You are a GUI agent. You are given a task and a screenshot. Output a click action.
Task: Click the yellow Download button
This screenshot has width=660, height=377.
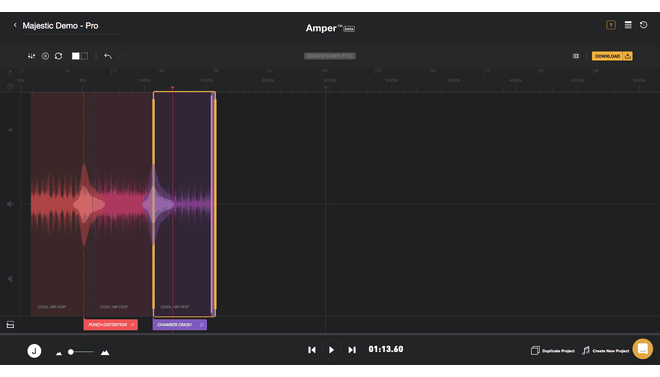tap(607, 56)
